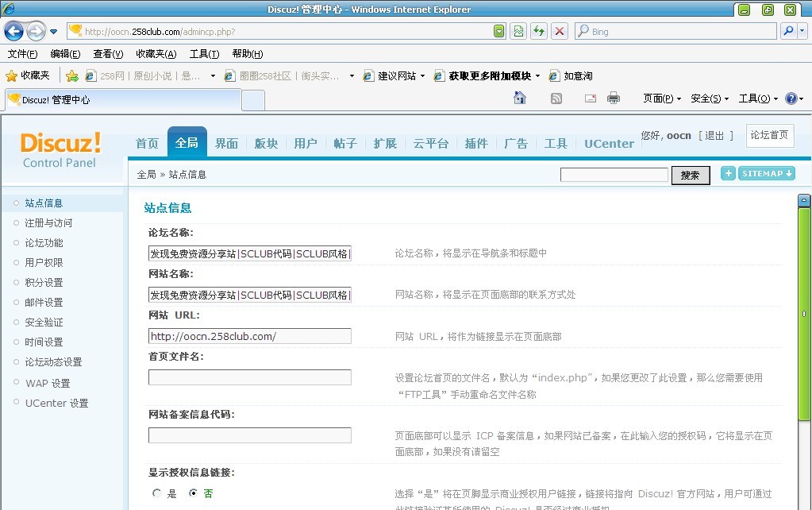Click the blue Help question icon
The image size is (812, 510).
click(791, 99)
